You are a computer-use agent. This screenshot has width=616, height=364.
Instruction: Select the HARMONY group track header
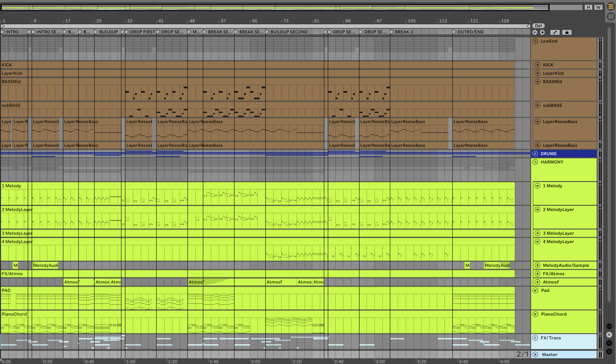coord(552,162)
